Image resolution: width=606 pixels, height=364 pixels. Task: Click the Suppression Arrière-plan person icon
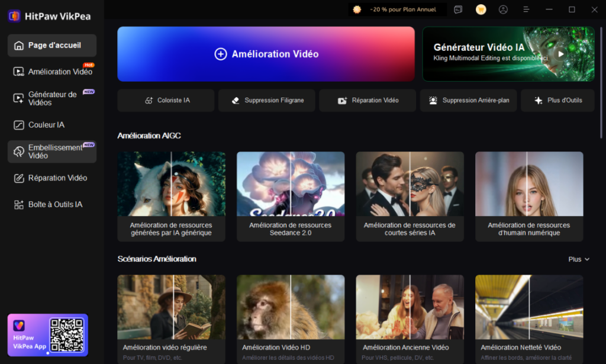coord(433,101)
